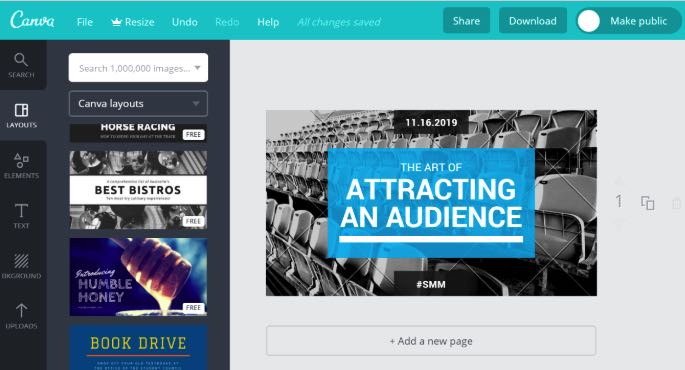Click the delete page trash icon
This screenshot has width=685, height=370.
click(x=676, y=204)
